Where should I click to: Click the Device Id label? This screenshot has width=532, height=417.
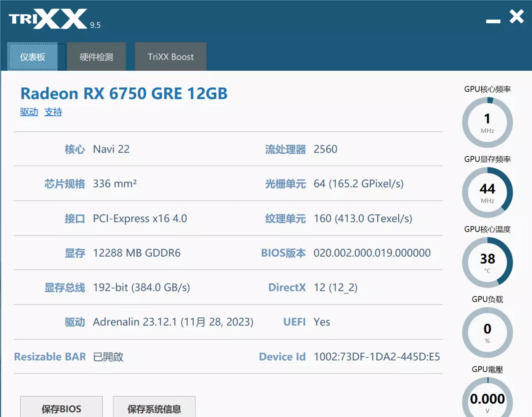click(x=282, y=357)
